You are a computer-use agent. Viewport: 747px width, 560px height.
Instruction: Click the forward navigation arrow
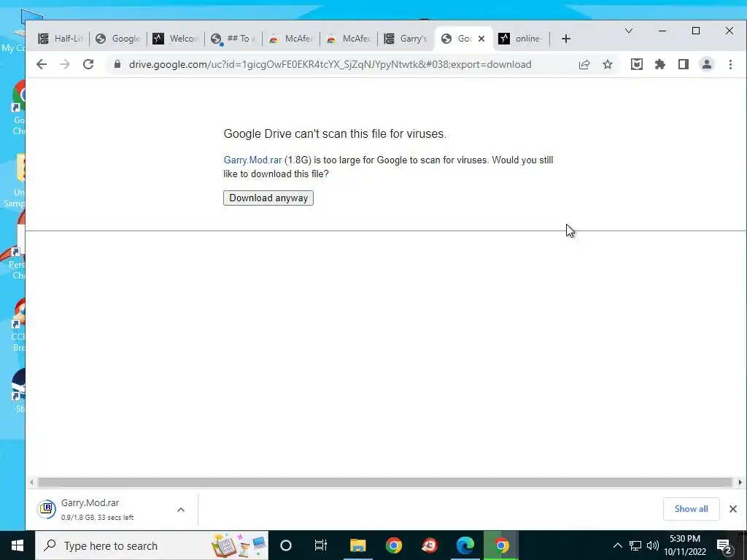click(65, 64)
